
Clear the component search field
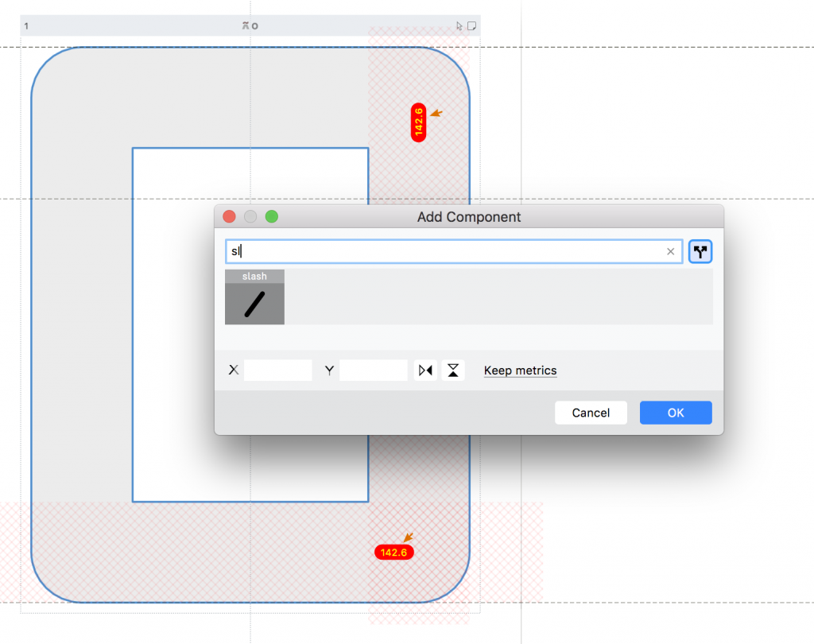(670, 252)
